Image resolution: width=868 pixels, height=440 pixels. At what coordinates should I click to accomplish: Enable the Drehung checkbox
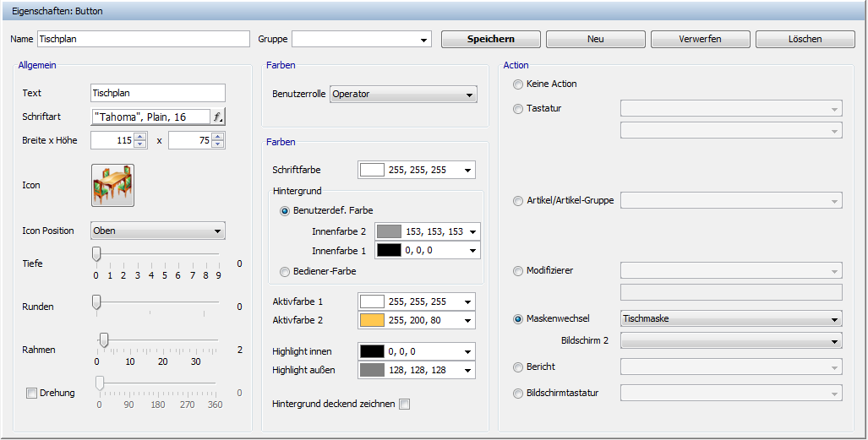32,393
